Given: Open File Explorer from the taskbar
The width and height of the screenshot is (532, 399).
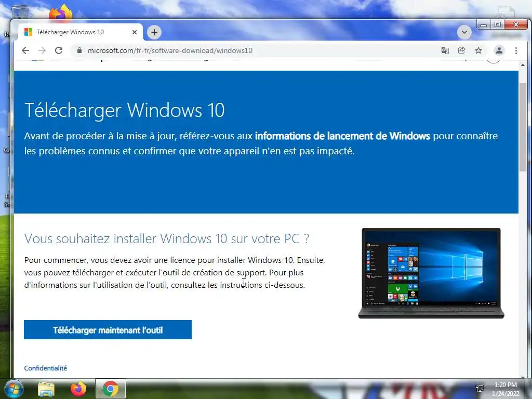Looking at the screenshot, I should (46, 389).
